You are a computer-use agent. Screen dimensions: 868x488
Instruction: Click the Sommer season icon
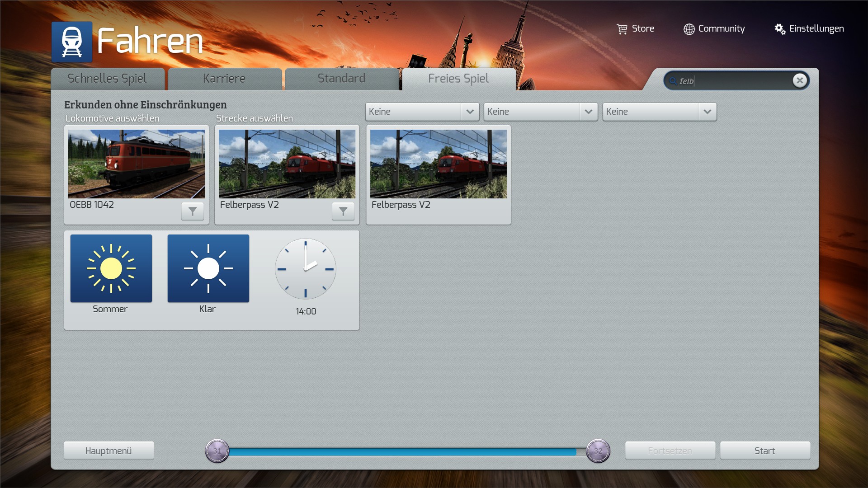(111, 268)
